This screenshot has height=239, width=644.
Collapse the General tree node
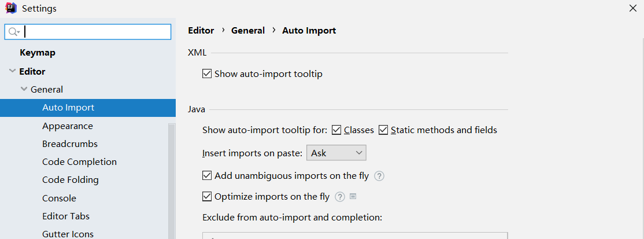pyautogui.click(x=24, y=90)
